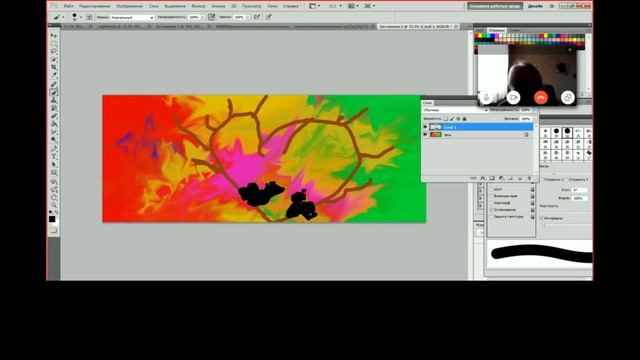Click the foreground color swatch

click(52, 219)
